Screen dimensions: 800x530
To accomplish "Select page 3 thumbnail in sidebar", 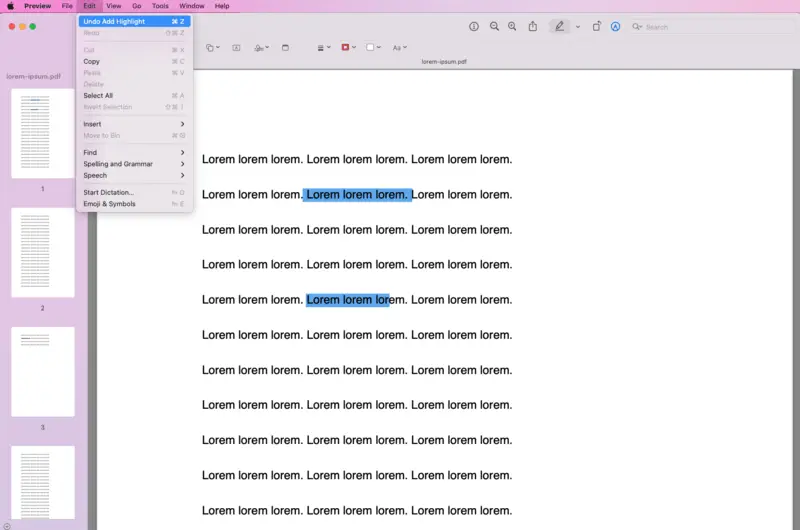I will tap(43, 372).
